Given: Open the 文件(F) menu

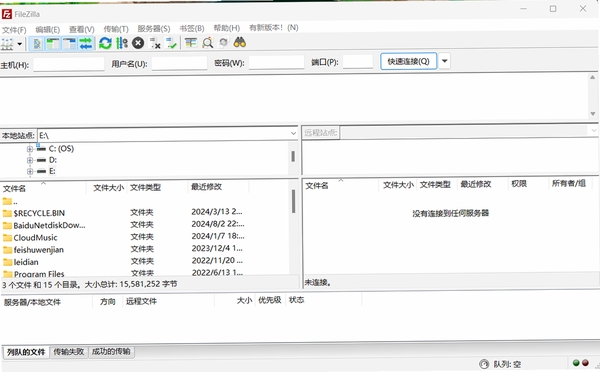Looking at the screenshot, I should (x=14, y=30).
